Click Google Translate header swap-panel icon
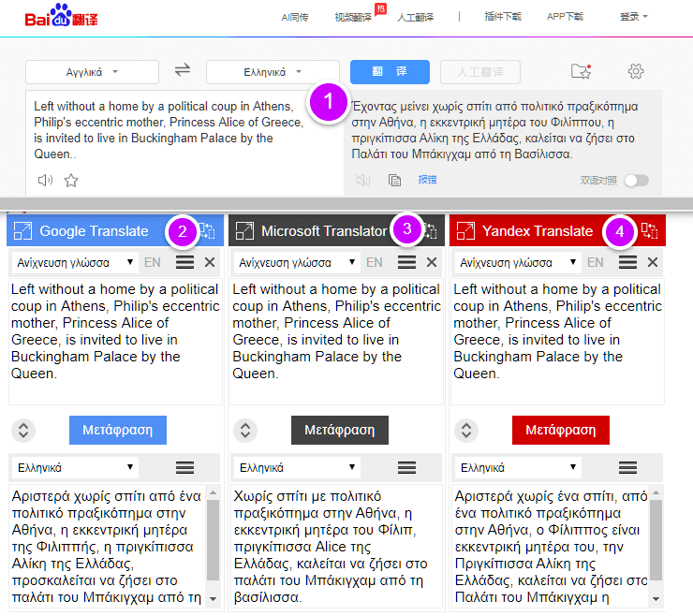The width and height of the screenshot is (693, 616). 208,230
